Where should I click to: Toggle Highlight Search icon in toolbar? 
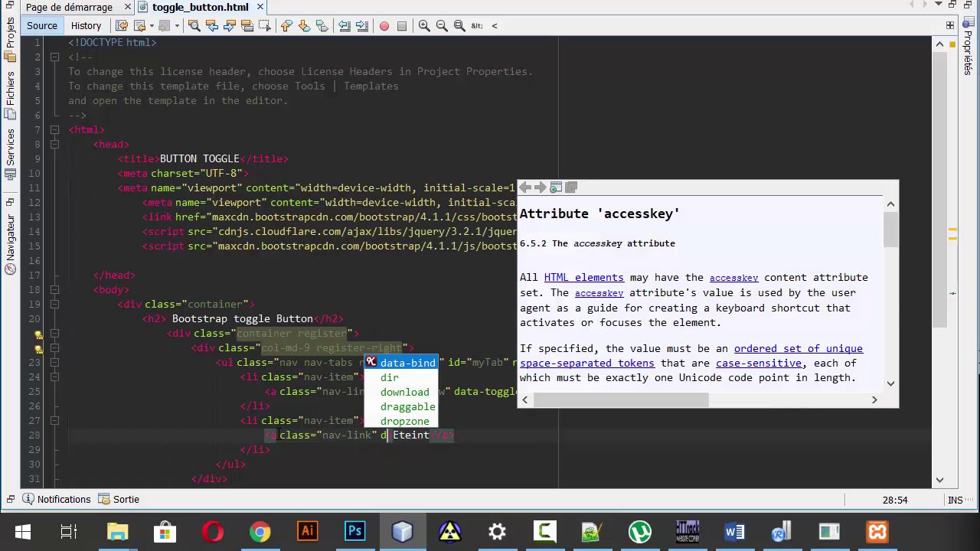[247, 25]
